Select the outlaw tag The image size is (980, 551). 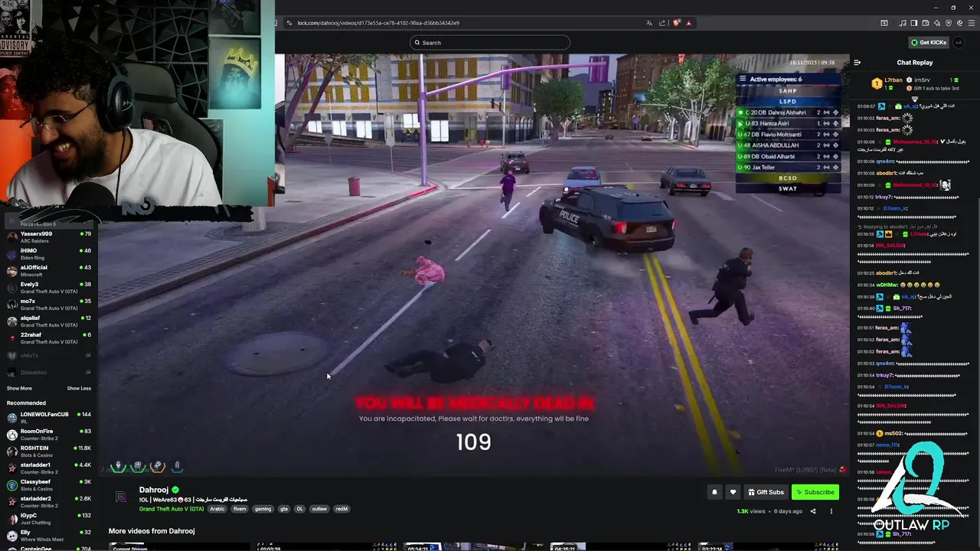[319, 509]
